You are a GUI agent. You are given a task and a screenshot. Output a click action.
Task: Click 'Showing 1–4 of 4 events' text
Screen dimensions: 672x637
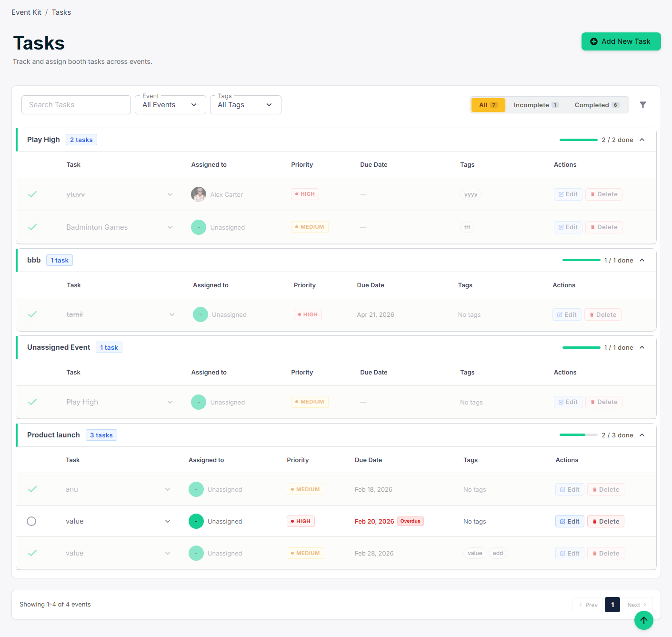click(x=55, y=605)
